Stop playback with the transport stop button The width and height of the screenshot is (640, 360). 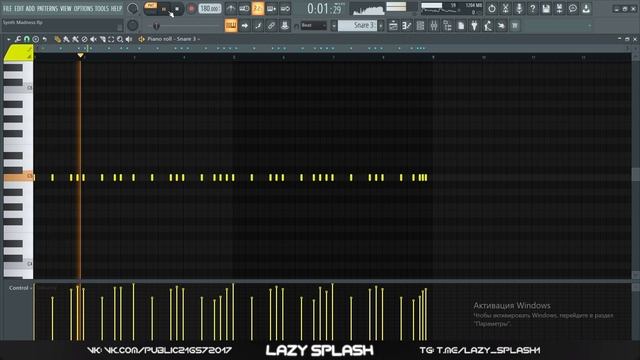[x=177, y=9]
